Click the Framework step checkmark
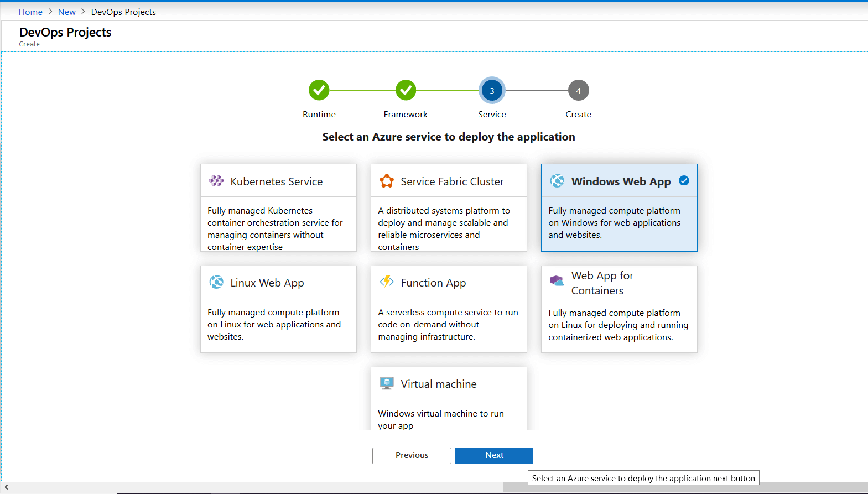Image resolution: width=868 pixels, height=494 pixels. pos(406,90)
